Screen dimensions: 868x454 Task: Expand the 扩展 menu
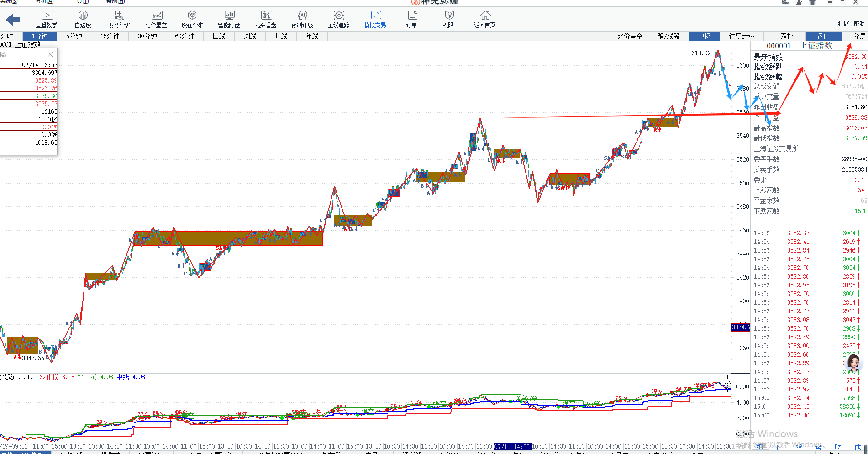[x=843, y=24]
